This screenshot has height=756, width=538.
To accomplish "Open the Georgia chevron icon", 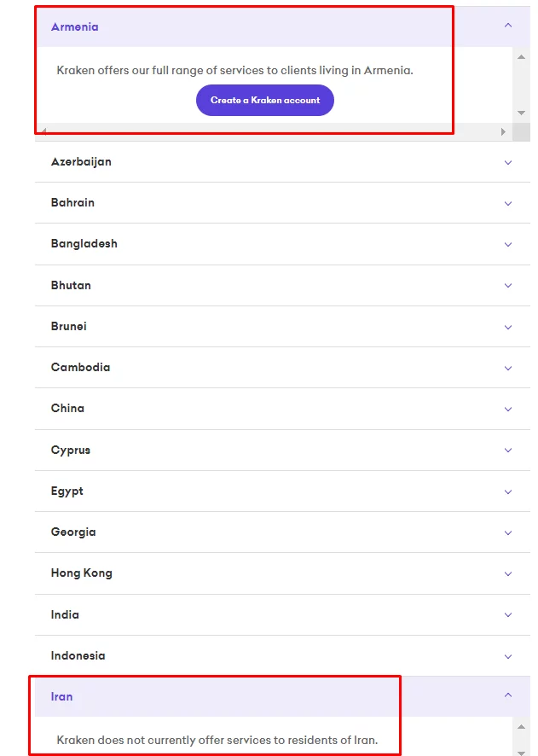I will coord(508,532).
